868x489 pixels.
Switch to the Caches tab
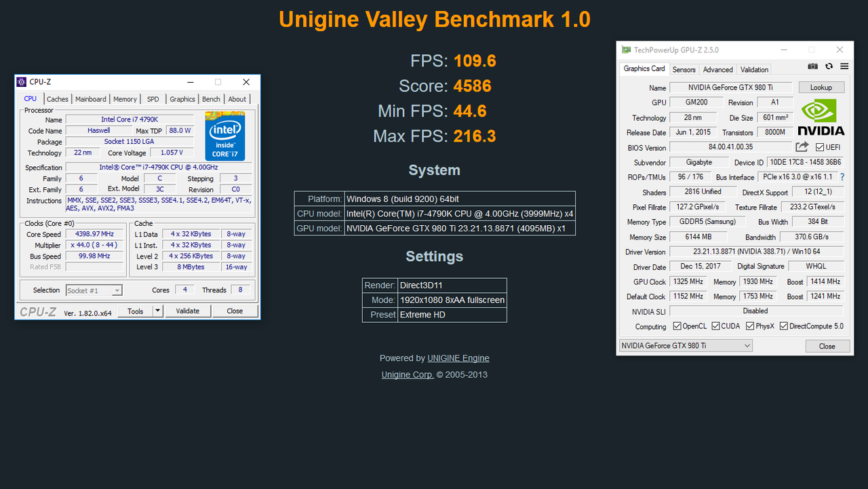(58, 99)
